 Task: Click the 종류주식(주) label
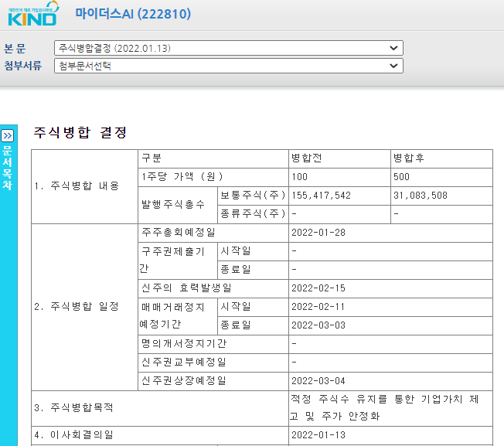pos(253,213)
